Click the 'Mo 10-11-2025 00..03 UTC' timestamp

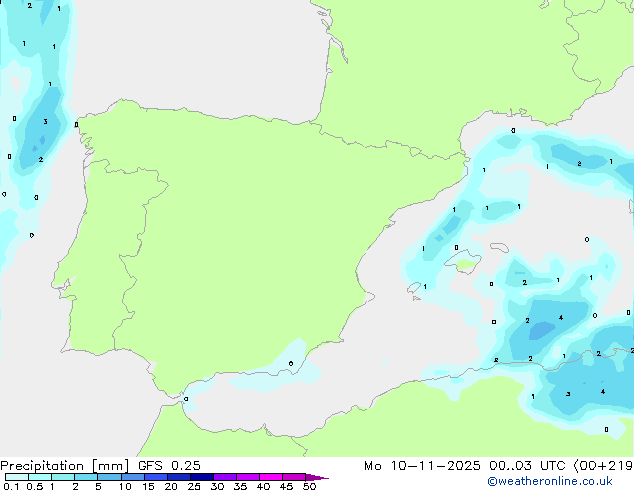coord(465,466)
